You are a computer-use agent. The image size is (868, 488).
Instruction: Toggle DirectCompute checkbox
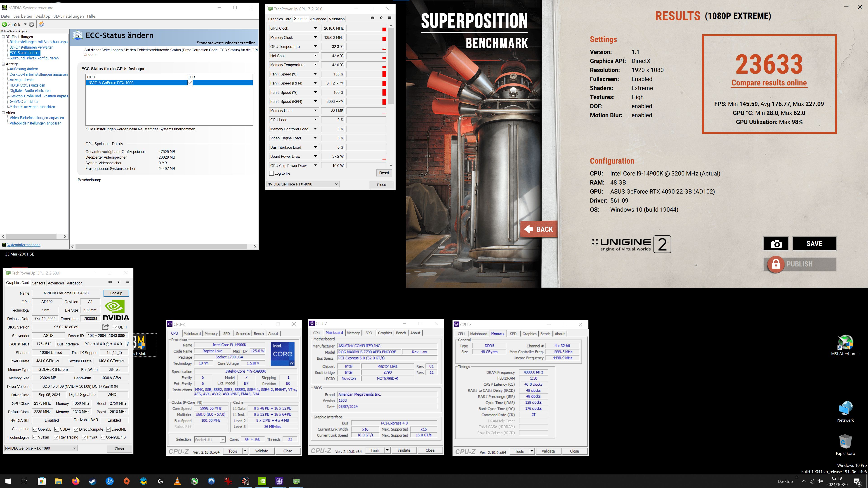tap(76, 429)
